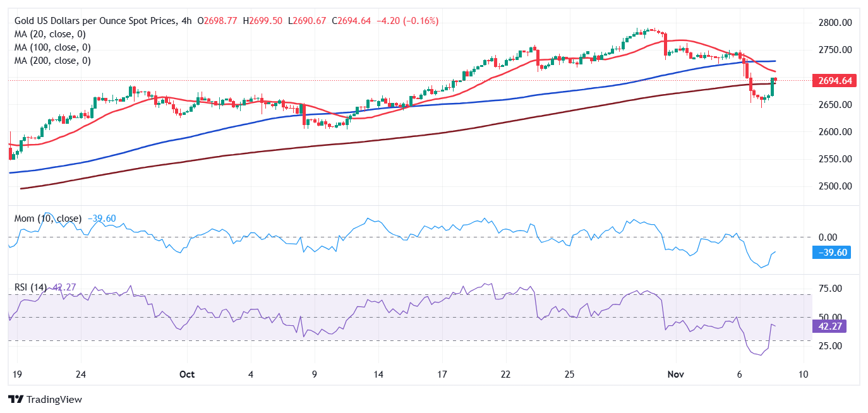Image resolution: width=868 pixels, height=413 pixels.
Task: Select the MA (200, close, 0) indicator label
Action: pos(52,60)
